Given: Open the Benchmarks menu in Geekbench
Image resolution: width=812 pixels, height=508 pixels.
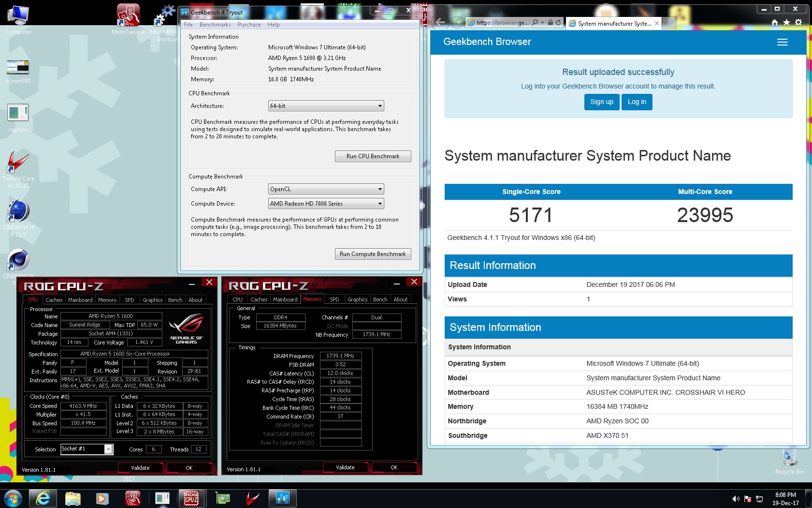Looking at the screenshot, I should pos(215,25).
